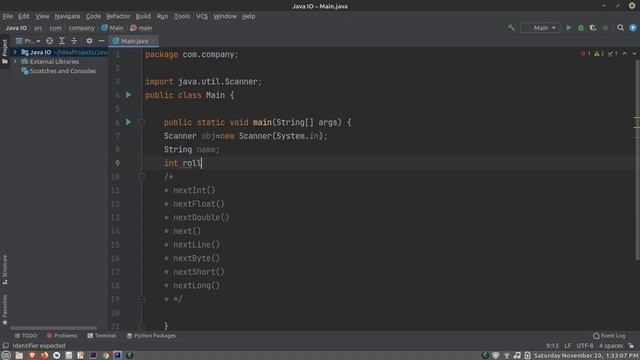
Task: Open the Terminal tool window
Action: click(x=102, y=336)
